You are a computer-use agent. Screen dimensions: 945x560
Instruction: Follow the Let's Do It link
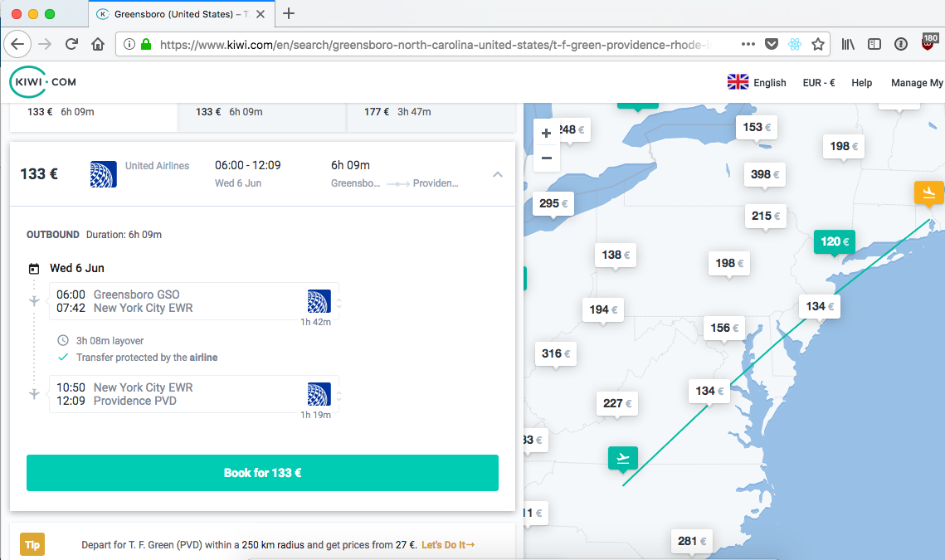click(448, 545)
